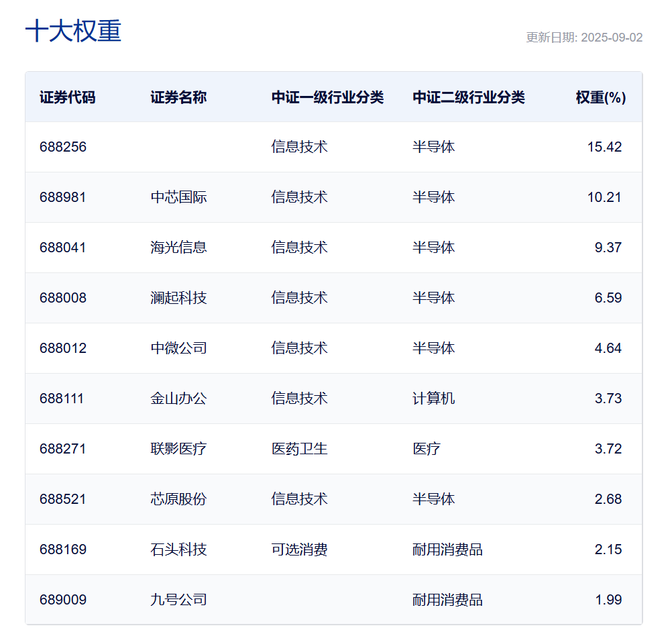The width and height of the screenshot is (672, 632).
Task: Click 信息技术 in the 澜起科技 row
Action: click(299, 298)
